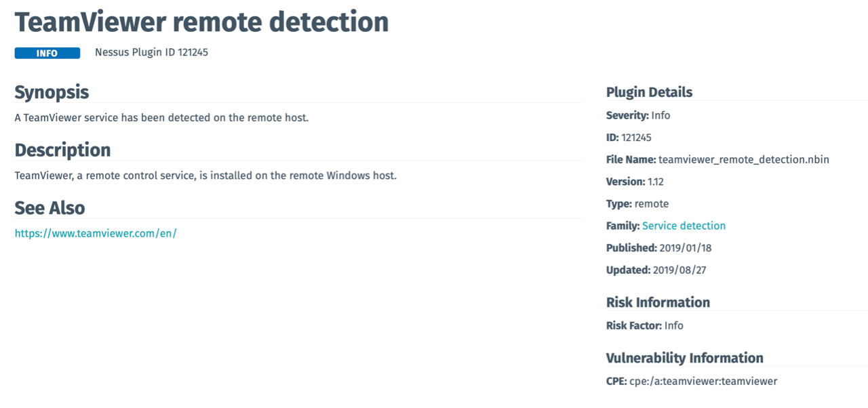Click the TeamViewer remote detection title
The image size is (868, 408).
[x=201, y=22]
